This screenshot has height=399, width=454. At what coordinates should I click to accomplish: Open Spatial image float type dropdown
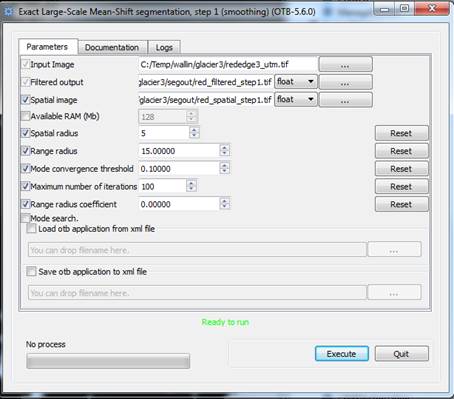(x=296, y=99)
